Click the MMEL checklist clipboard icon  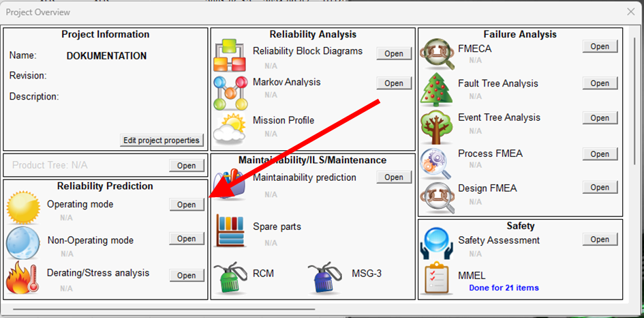(x=436, y=279)
